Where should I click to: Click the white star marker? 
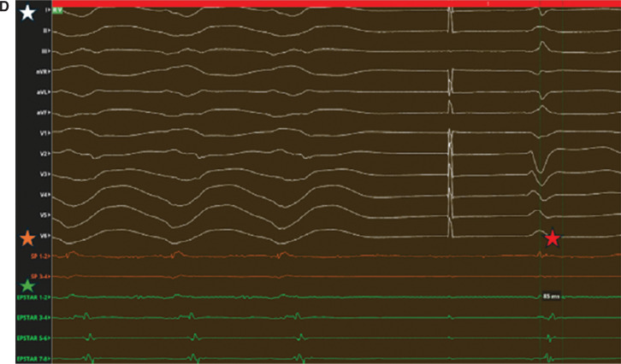(29, 13)
